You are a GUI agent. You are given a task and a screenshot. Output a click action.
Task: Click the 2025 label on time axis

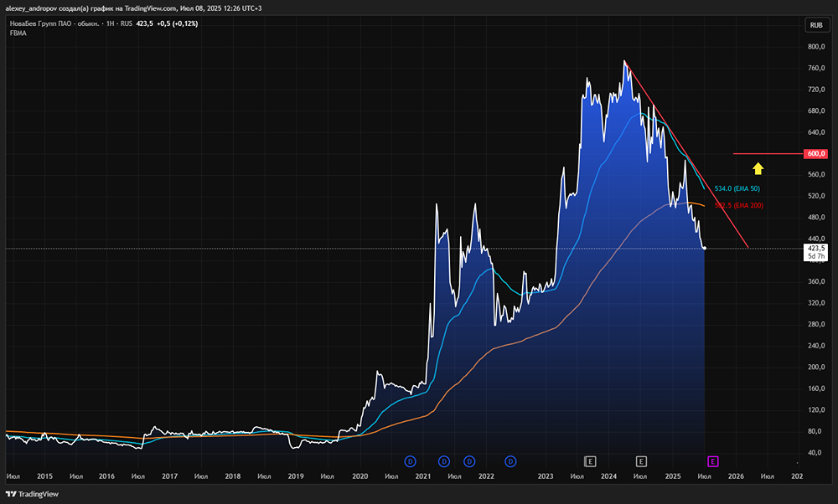point(673,476)
